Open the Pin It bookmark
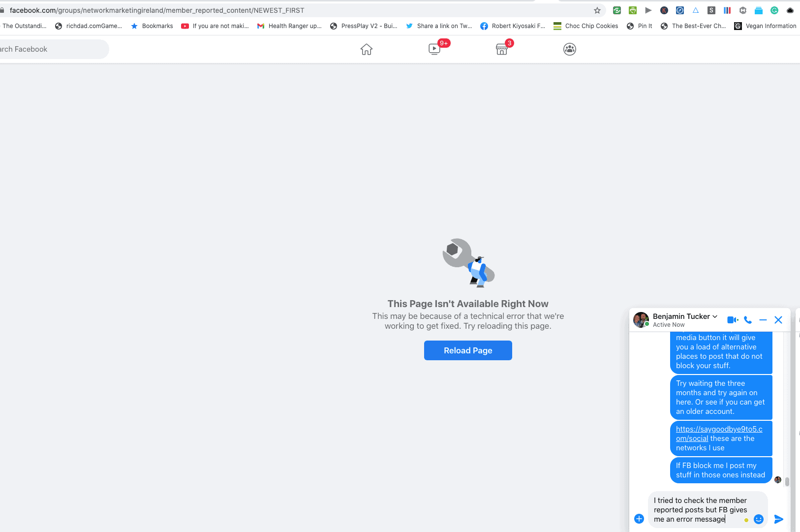800x532 pixels. 640,26
